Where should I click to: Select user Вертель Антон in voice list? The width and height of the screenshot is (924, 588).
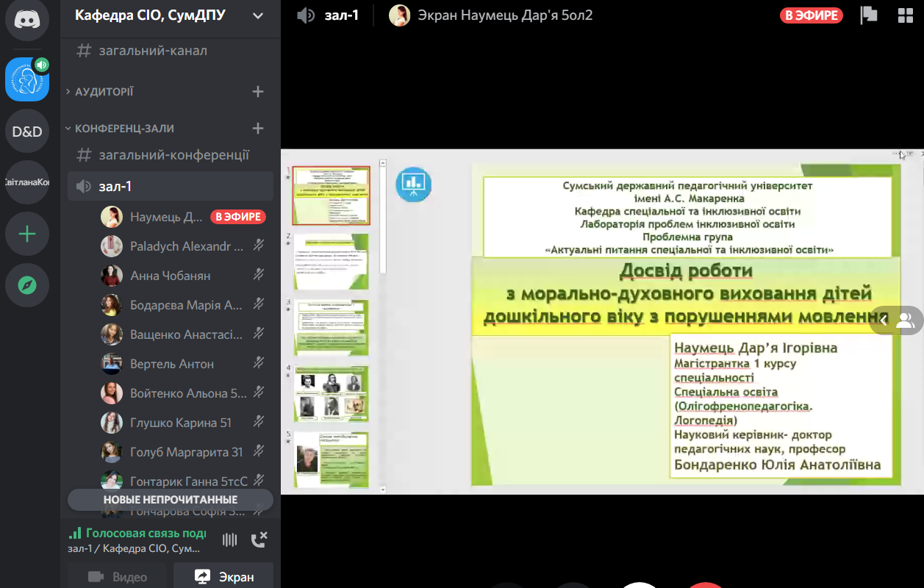172,364
